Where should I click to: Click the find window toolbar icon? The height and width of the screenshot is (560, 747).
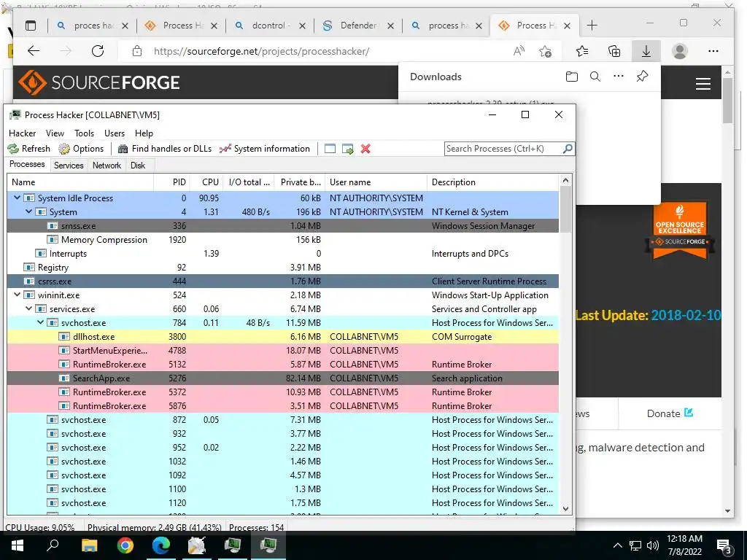tap(330, 149)
